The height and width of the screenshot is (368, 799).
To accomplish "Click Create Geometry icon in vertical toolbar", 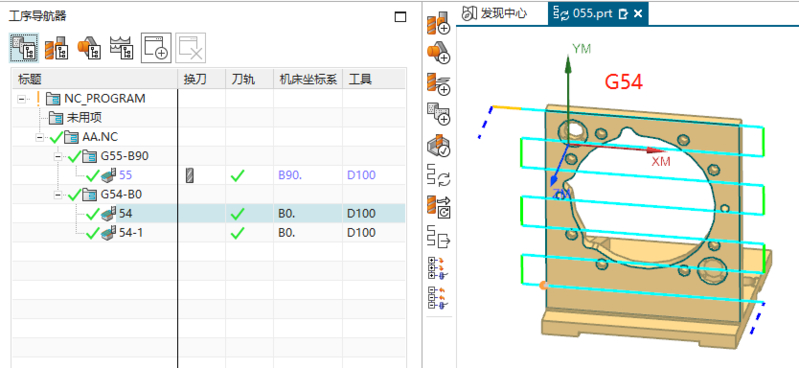I will tap(439, 51).
